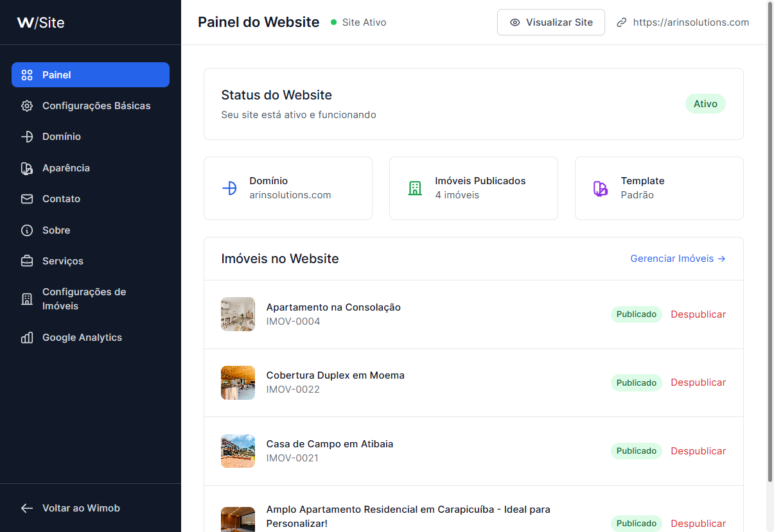This screenshot has height=532, width=774.
Task: Click the Status do Website heading
Action: [x=277, y=95]
